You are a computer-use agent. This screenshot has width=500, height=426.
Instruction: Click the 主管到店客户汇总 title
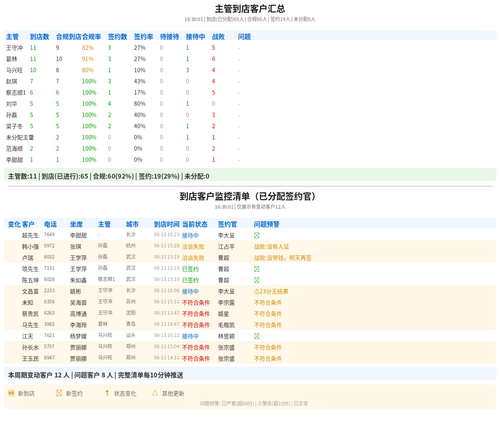click(x=250, y=9)
